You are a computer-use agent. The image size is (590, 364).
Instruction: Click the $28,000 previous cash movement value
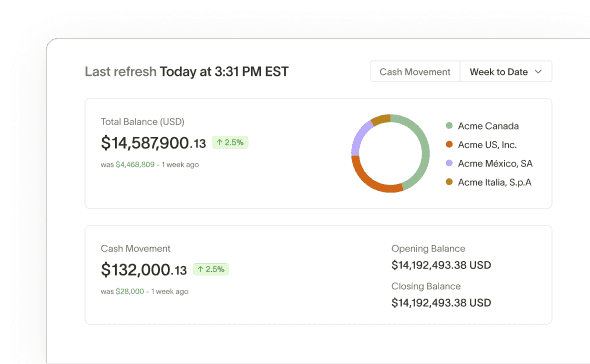[130, 291]
